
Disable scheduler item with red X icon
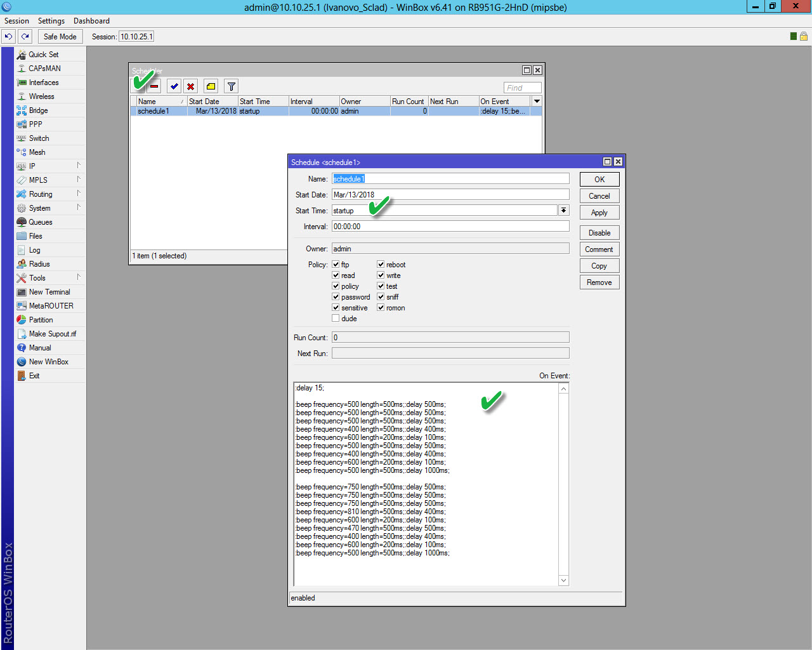(x=191, y=86)
